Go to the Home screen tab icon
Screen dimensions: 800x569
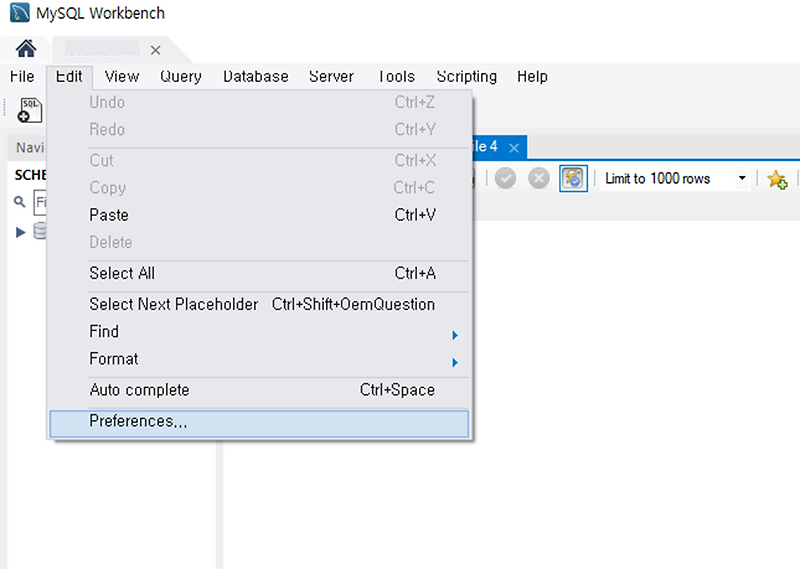click(26, 49)
